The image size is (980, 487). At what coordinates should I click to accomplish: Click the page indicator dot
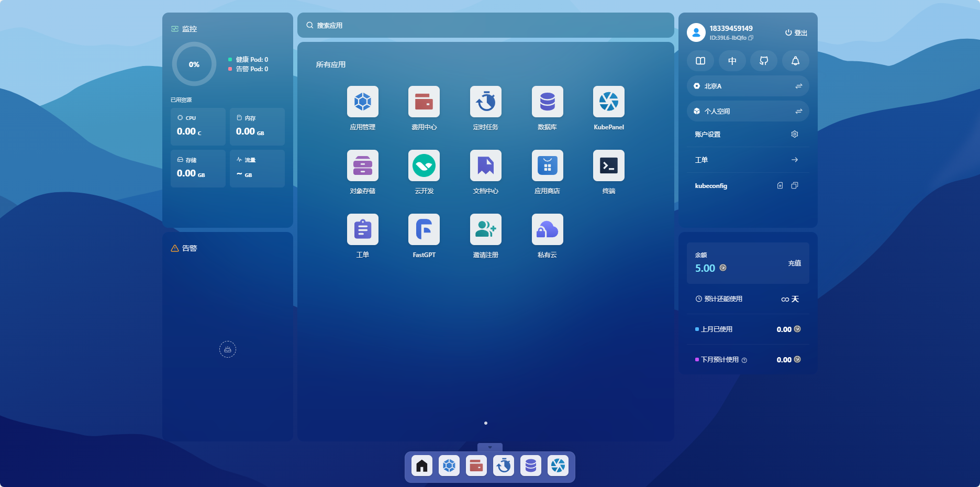click(486, 423)
